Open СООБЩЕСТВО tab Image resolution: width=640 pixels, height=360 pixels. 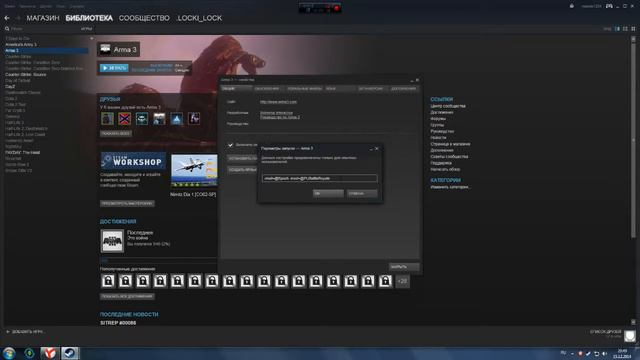pyautogui.click(x=144, y=18)
